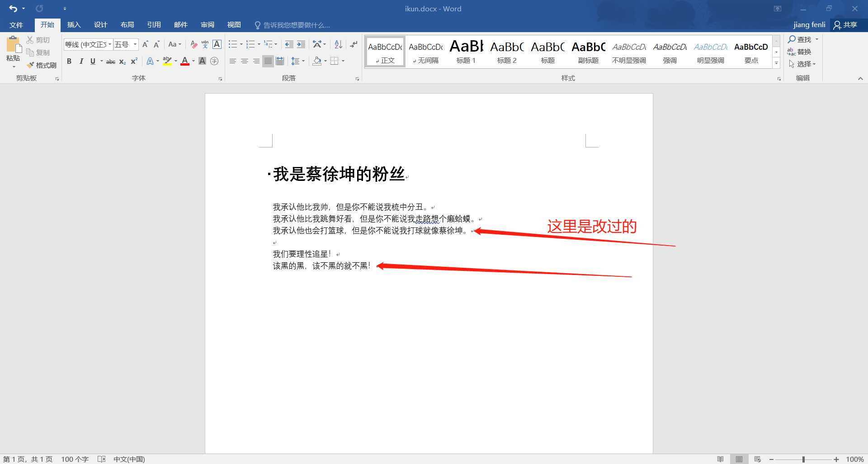Switch to Read Mode view in status bar
The width and height of the screenshot is (868, 464).
pos(720,459)
